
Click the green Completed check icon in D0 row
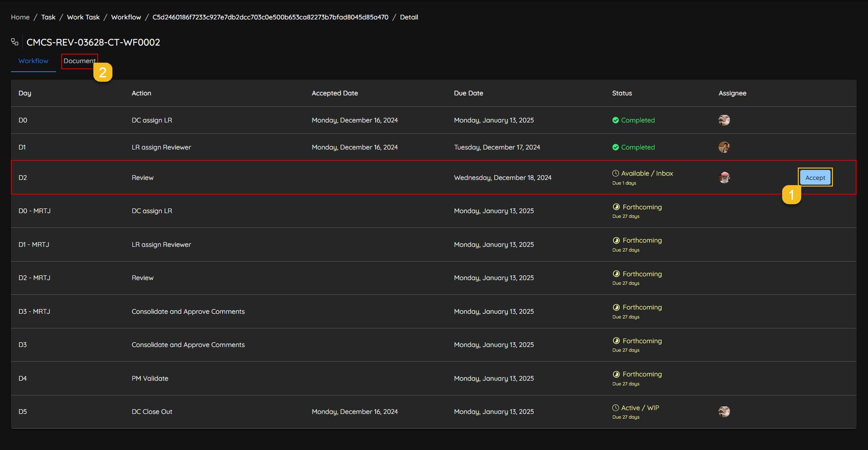click(616, 120)
